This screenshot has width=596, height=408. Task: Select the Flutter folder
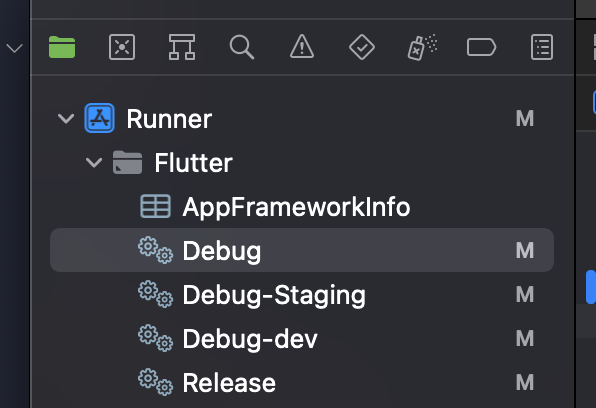tap(302, 163)
